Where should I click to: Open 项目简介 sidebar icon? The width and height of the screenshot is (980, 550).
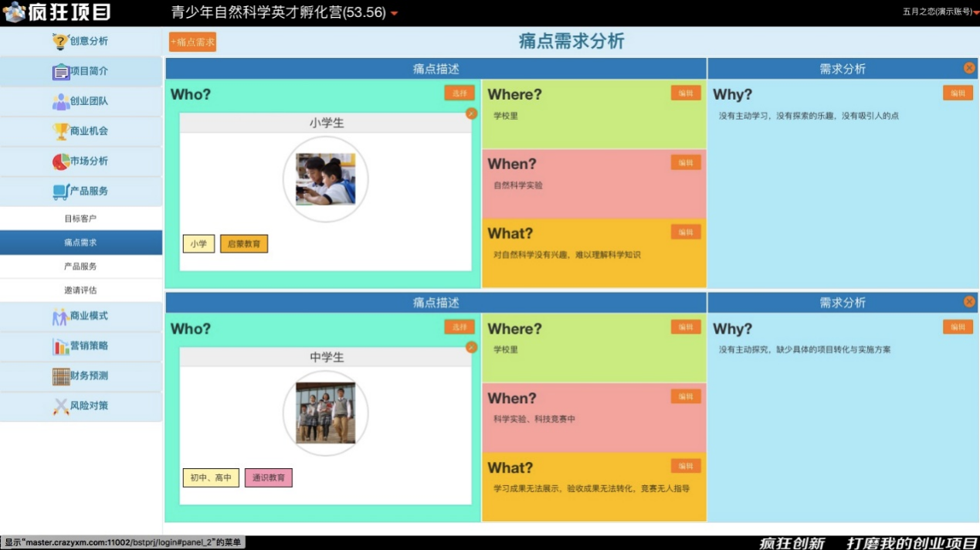click(61, 72)
